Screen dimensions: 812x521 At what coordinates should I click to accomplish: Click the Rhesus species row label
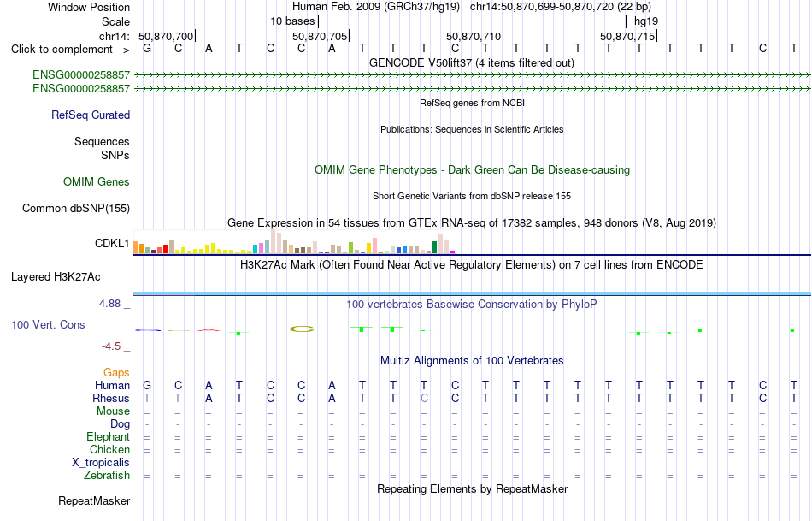point(111,399)
